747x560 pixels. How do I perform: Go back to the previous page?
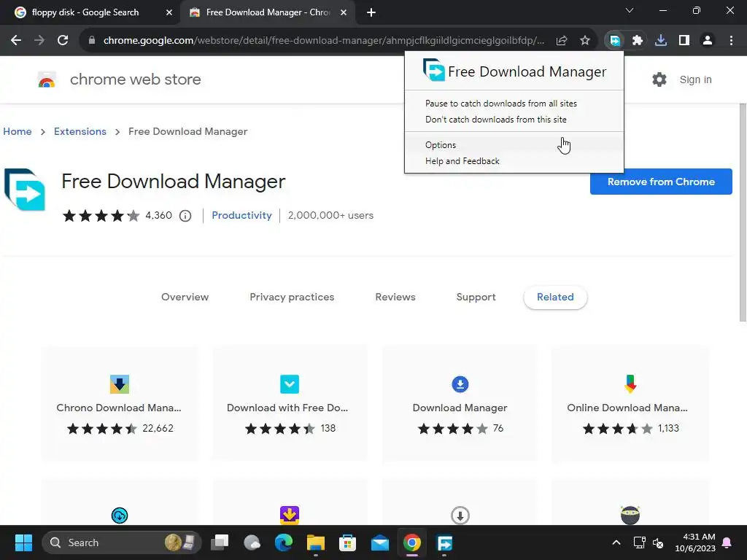click(16, 41)
